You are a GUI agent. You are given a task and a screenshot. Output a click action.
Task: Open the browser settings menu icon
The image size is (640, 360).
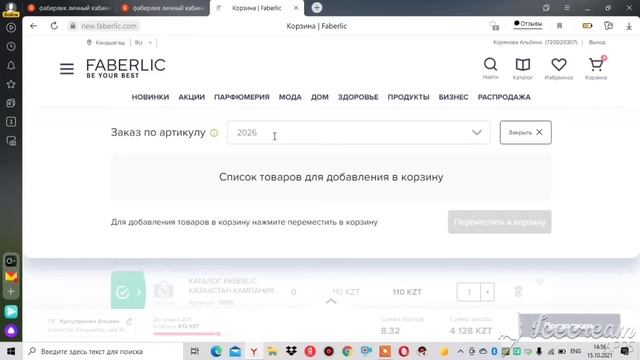pos(567,8)
